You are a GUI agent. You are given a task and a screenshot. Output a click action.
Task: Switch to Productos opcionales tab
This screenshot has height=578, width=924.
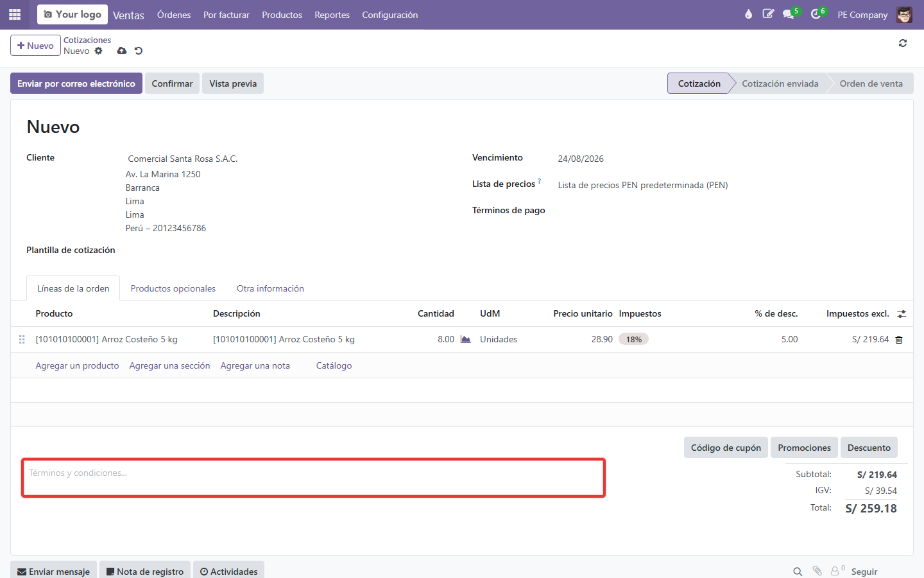(x=173, y=288)
